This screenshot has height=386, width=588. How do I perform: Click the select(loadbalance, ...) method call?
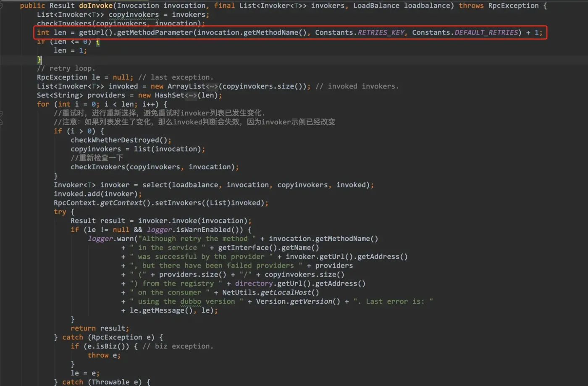click(x=256, y=185)
